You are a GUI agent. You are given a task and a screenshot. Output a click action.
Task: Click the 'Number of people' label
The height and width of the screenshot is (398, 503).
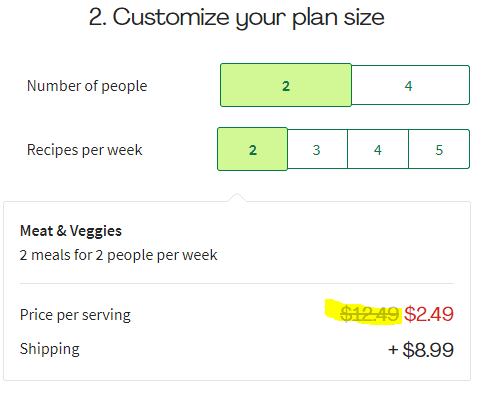tap(87, 86)
